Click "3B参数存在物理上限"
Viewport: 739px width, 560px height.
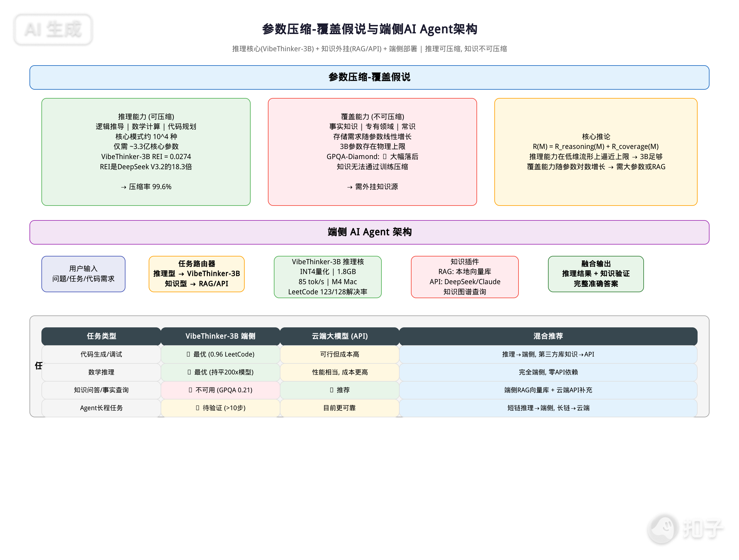click(372, 147)
